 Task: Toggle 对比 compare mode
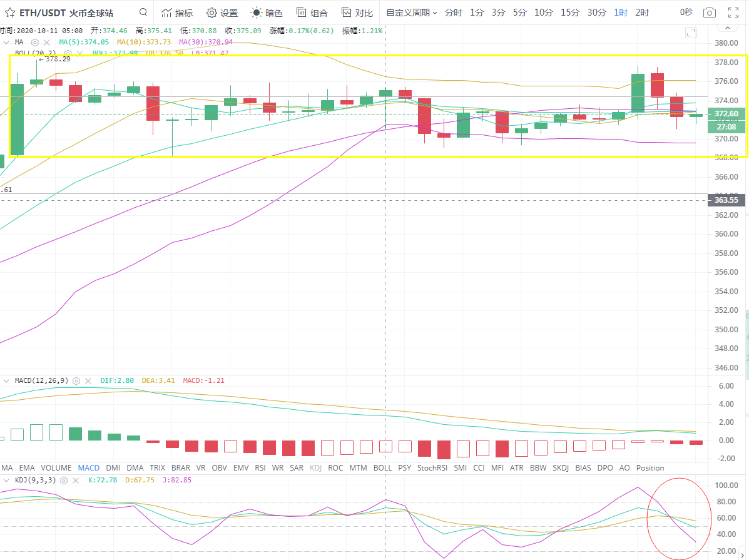357,13
